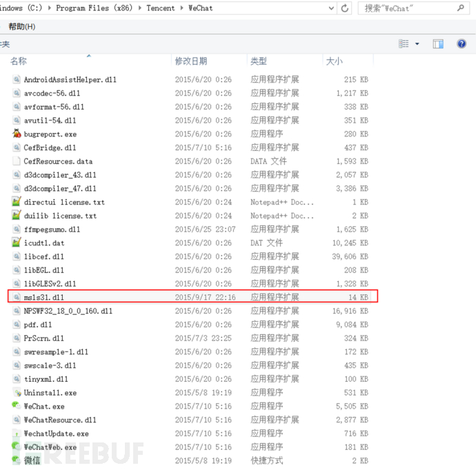Click the 39,606 KB size cell
The width and height of the screenshot is (476, 470).
point(350,256)
